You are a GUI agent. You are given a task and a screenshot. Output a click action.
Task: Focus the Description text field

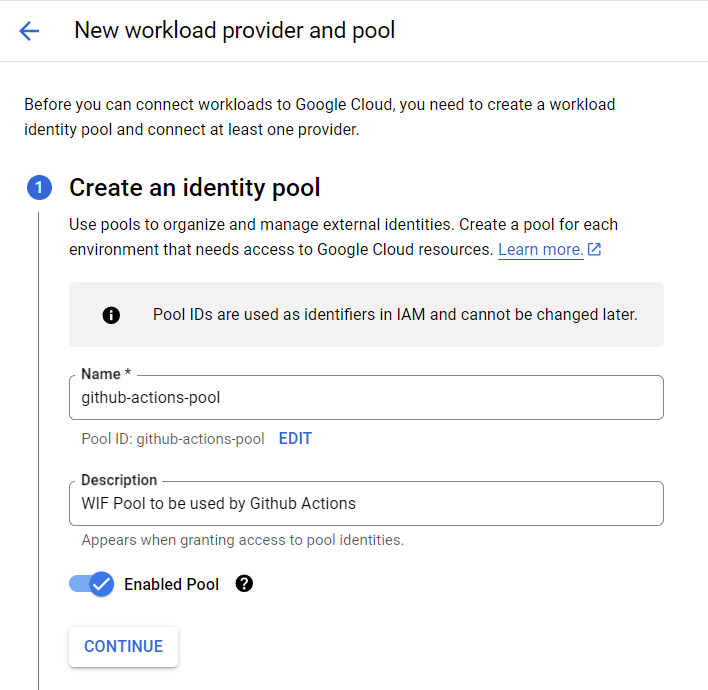tap(366, 503)
